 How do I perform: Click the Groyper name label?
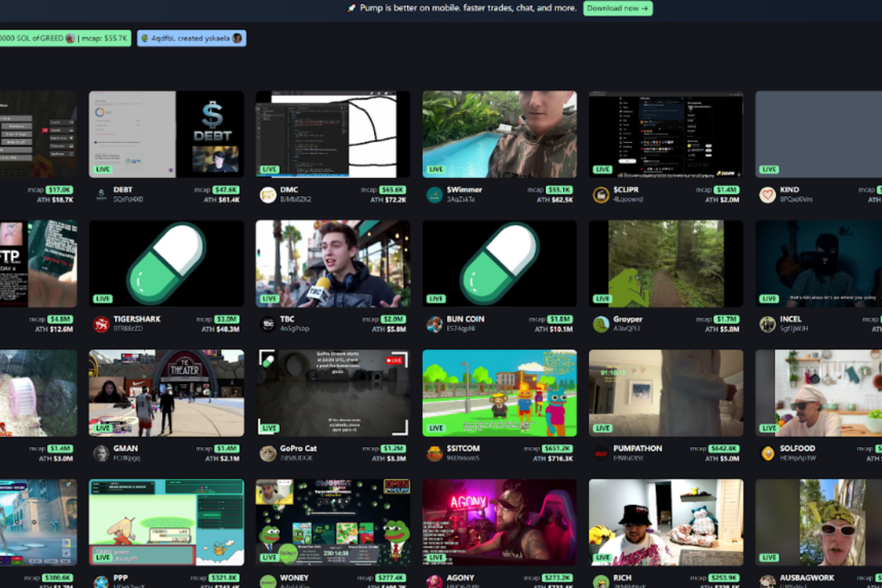(628, 319)
